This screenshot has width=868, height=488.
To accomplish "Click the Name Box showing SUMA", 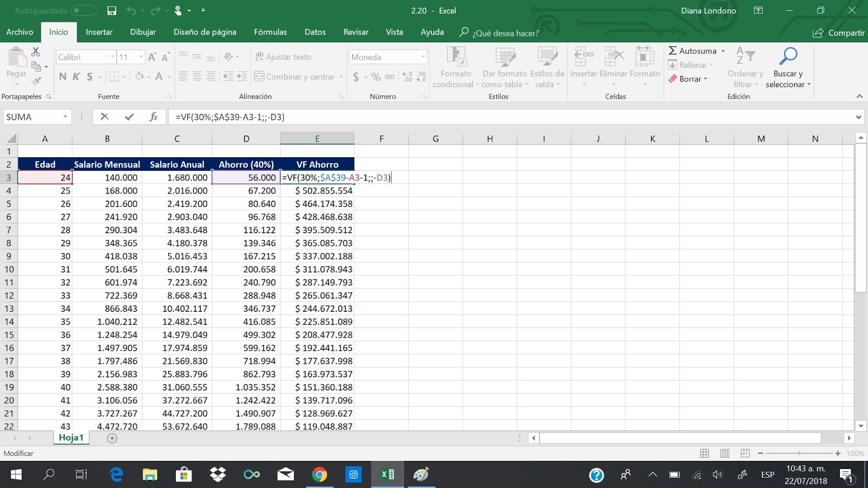I will click(33, 117).
